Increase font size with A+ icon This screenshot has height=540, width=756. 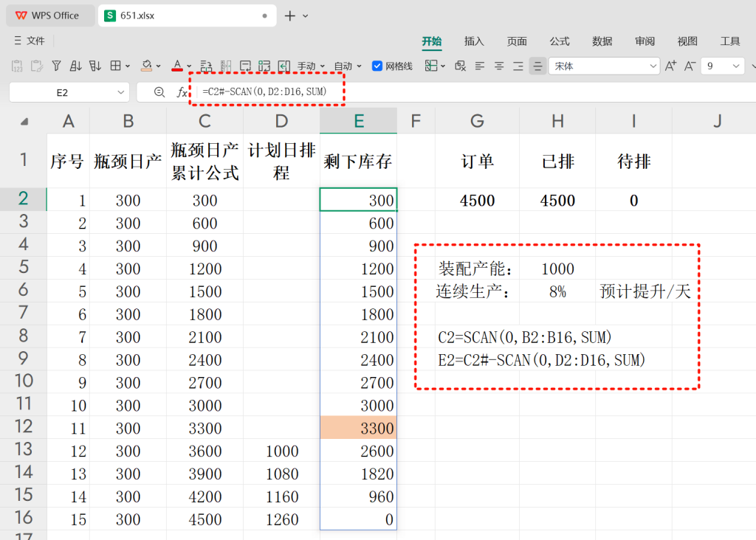[670, 66]
